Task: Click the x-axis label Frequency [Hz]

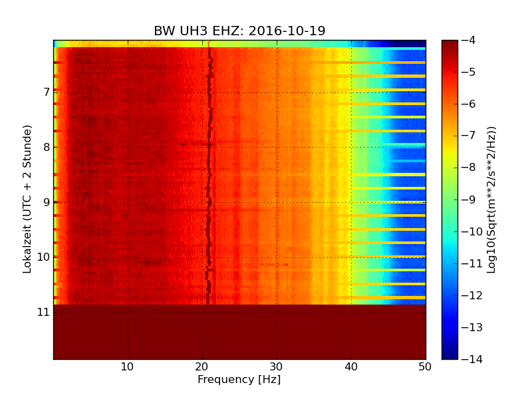Action: pos(239,379)
